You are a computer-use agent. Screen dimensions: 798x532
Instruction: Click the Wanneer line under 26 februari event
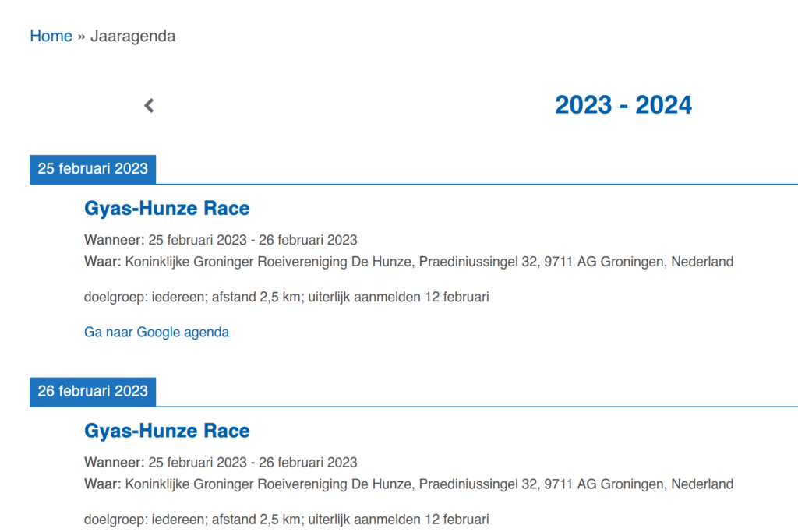221,463
